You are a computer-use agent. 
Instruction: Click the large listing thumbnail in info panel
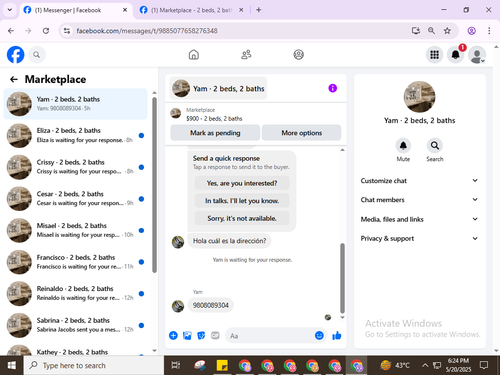coord(419,97)
